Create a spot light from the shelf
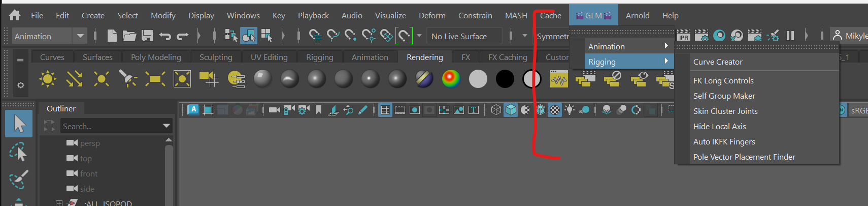This screenshot has width=868, height=206. 128,79
